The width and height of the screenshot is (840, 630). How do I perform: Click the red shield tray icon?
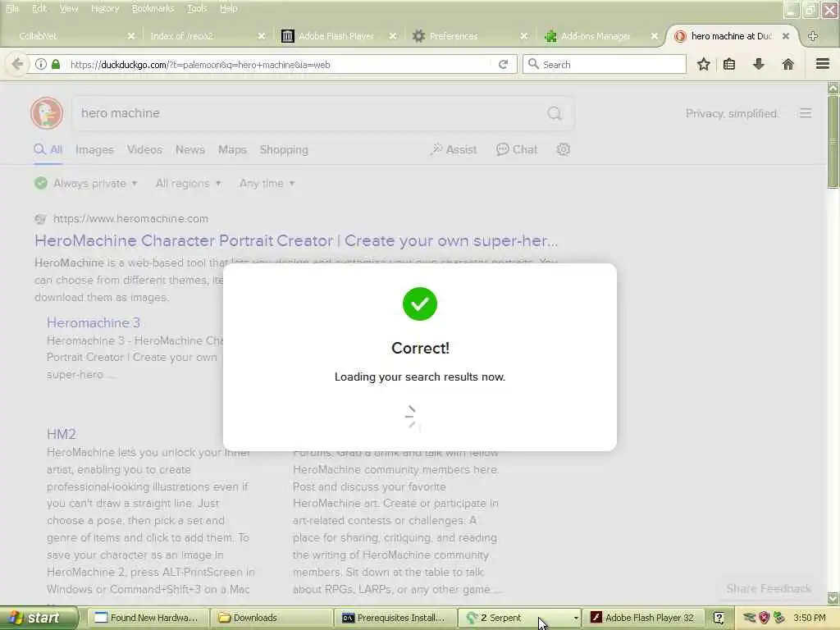pos(764,618)
